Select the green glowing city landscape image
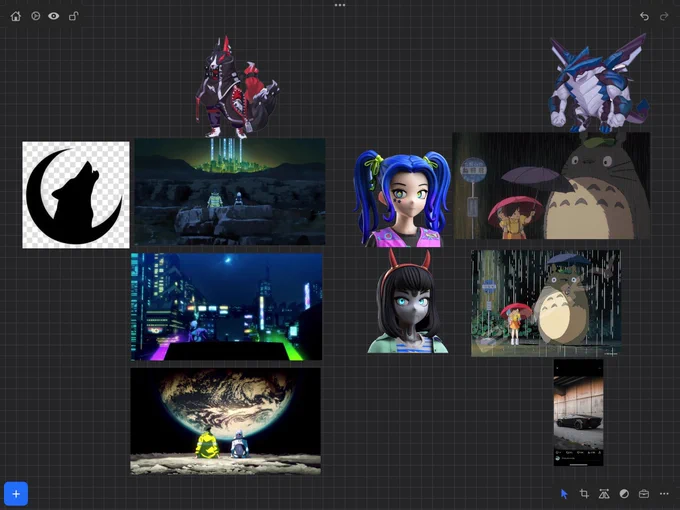 coord(230,192)
